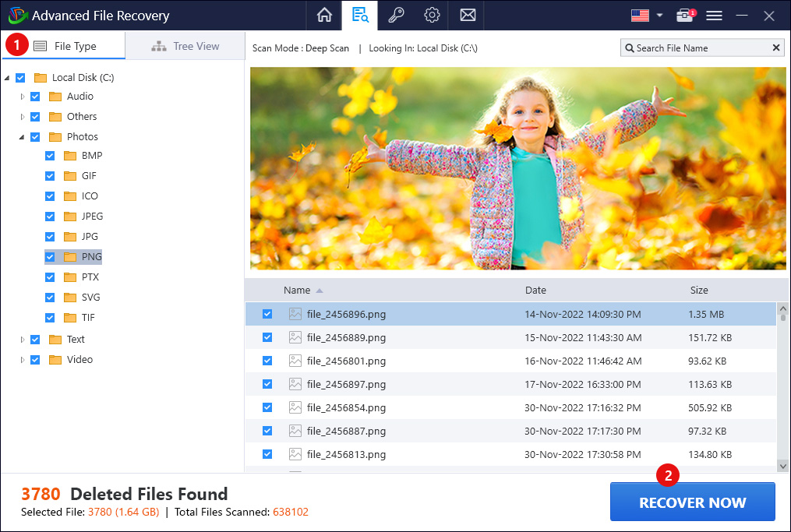Uncheck the TIF checkbox
Screen dimensions: 791x532
pyautogui.click(x=50, y=318)
